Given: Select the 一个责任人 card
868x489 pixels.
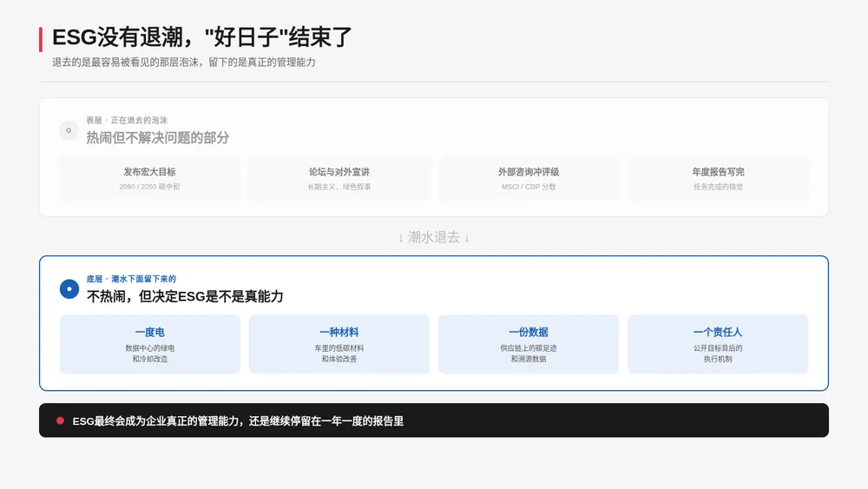Looking at the screenshot, I should pyautogui.click(x=718, y=344).
